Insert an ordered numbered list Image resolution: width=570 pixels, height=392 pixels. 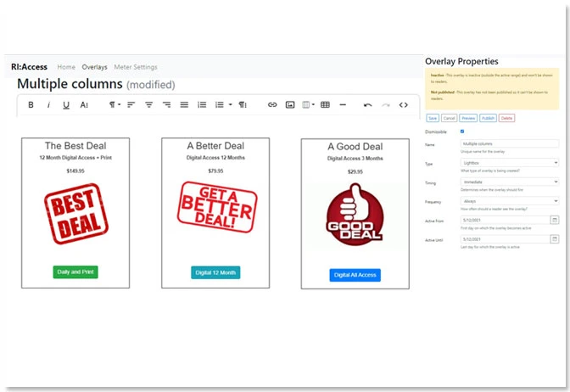click(x=202, y=104)
